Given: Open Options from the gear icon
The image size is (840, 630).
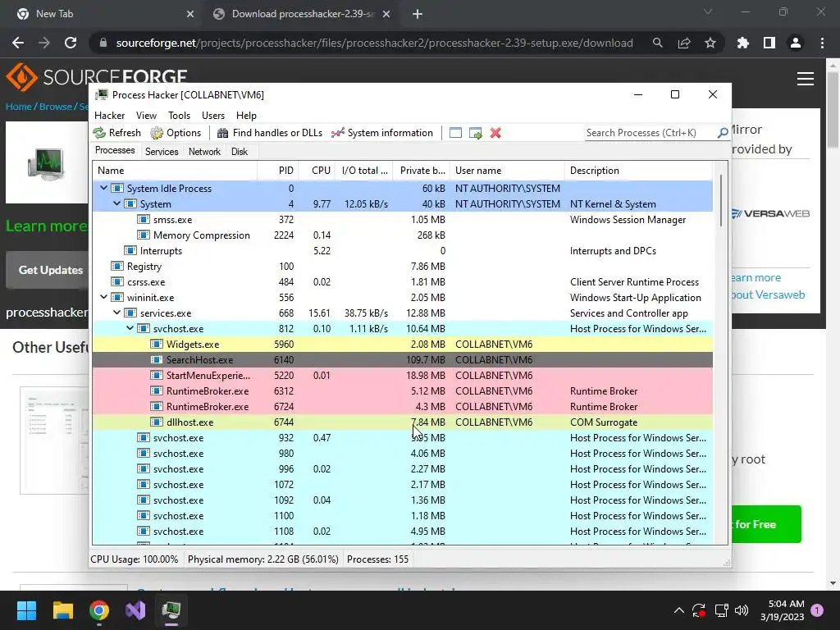Looking at the screenshot, I should tap(176, 133).
